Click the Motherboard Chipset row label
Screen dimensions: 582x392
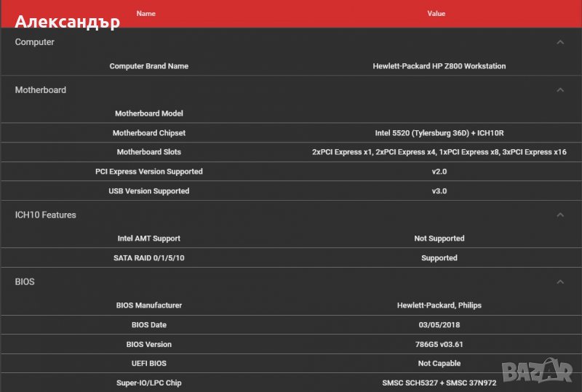click(148, 133)
